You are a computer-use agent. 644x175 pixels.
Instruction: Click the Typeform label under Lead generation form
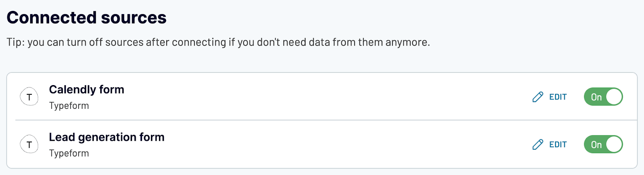tap(69, 153)
